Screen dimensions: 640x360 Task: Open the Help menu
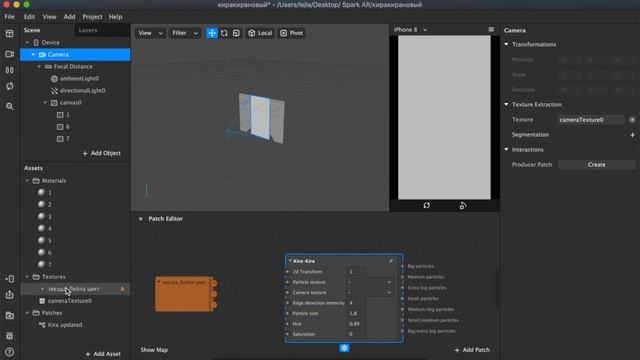click(116, 17)
